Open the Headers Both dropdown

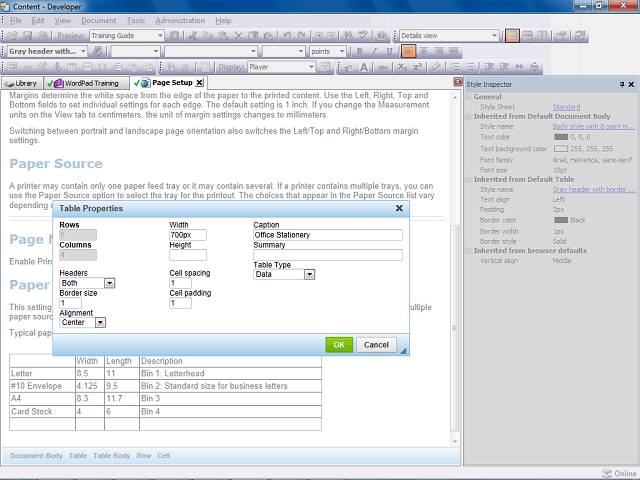pos(109,283)
